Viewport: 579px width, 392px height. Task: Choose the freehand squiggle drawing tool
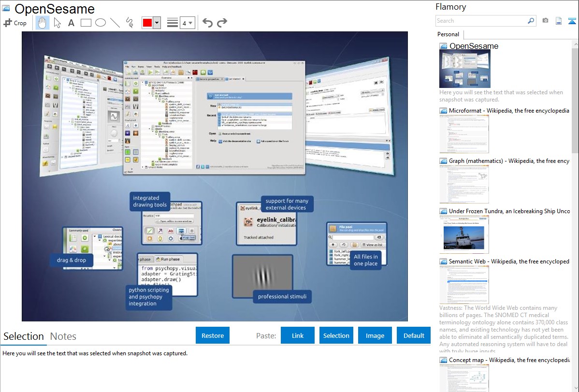tap(129, 23)
